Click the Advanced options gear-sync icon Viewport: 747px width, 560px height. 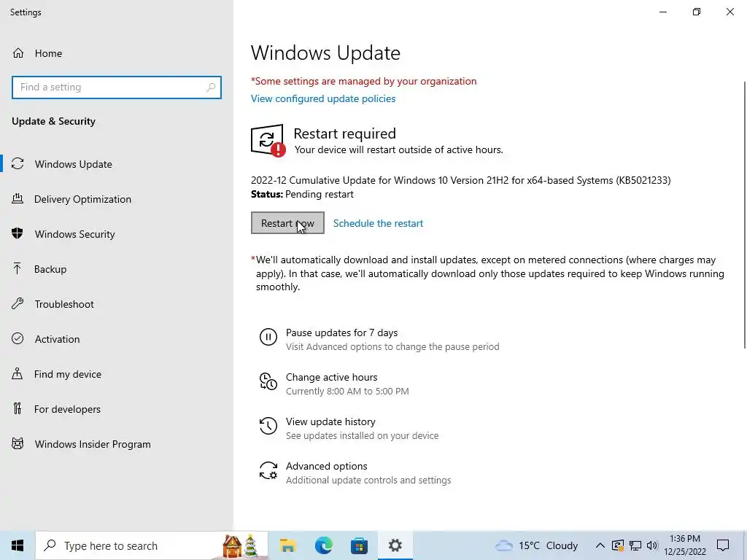(x=268, y=470)
